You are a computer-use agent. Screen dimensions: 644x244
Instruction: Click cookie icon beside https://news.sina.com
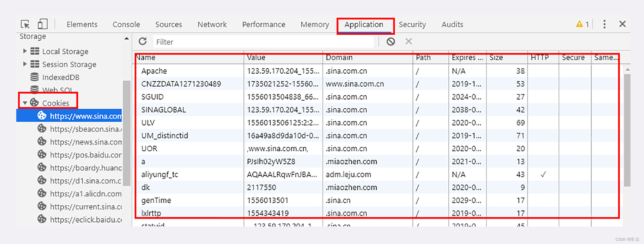pos(42,141)
